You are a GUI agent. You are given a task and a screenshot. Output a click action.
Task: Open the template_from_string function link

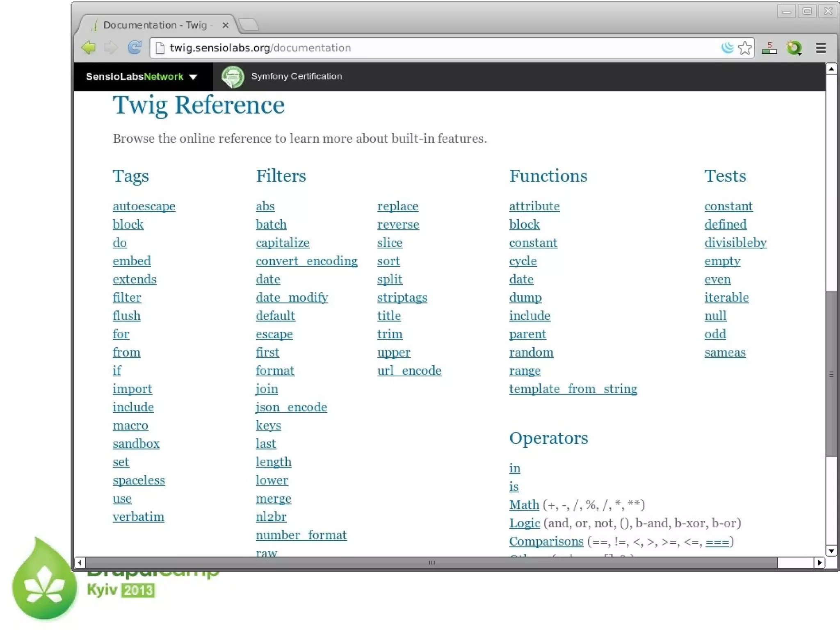pyautogui.click(x=573, y=389)
